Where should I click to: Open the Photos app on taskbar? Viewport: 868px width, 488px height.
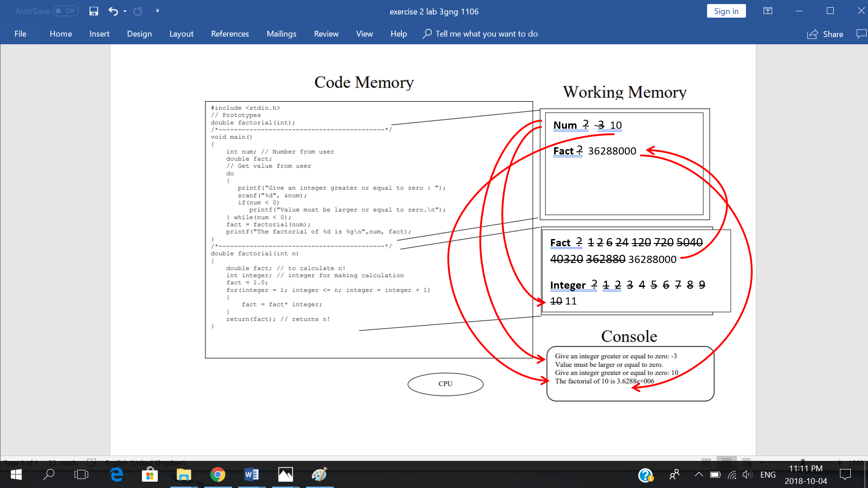pos(285,474)
